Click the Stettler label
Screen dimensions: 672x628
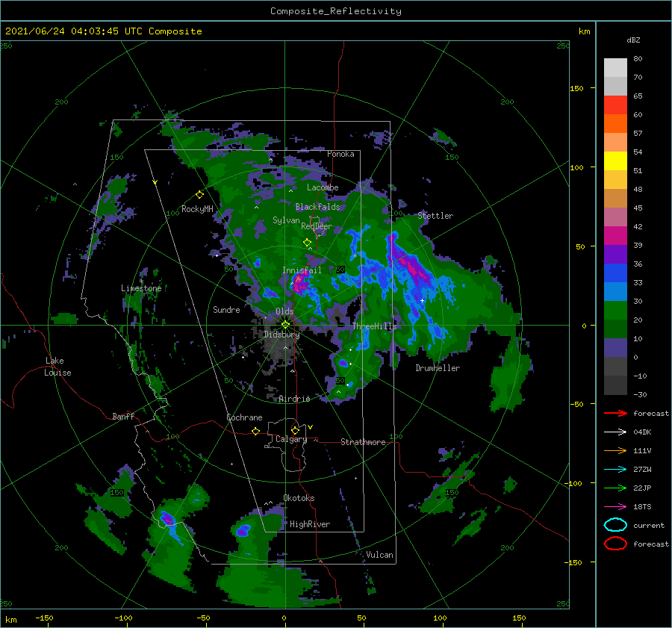(435, 216)
